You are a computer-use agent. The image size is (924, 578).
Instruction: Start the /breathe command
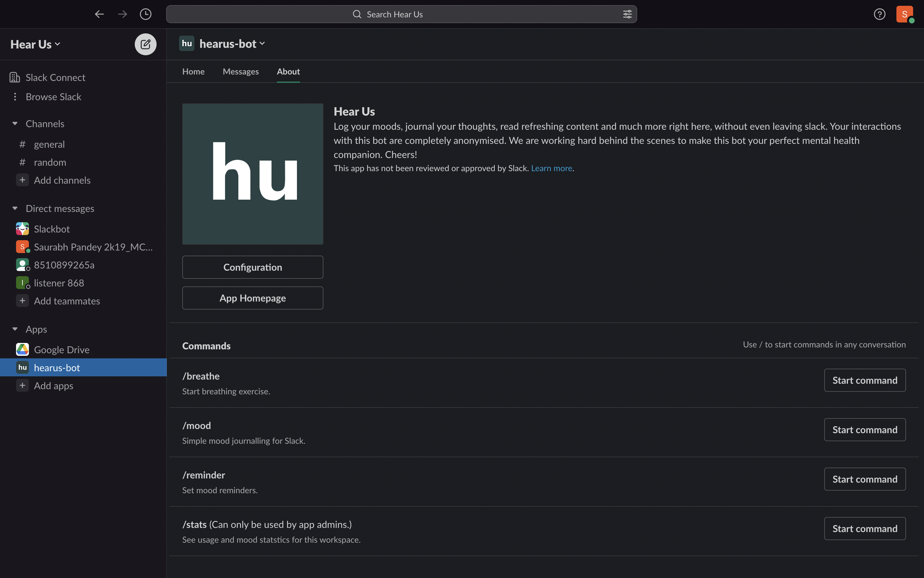click(865, 380)
